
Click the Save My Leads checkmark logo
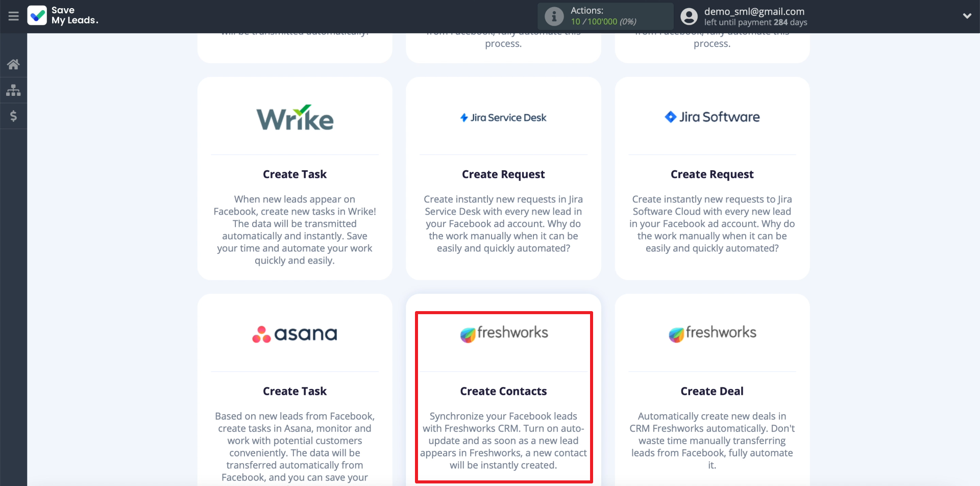coord(37,16)
